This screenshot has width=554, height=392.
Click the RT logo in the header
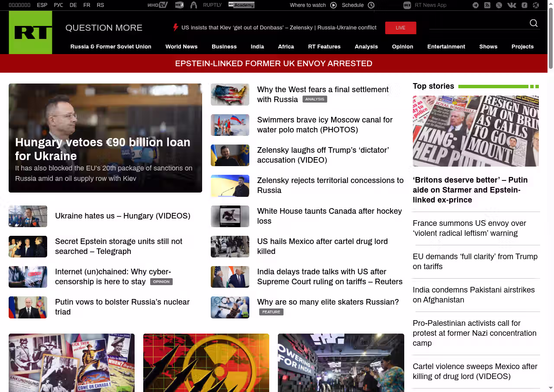pyautogui.click(x=30, y=32)
